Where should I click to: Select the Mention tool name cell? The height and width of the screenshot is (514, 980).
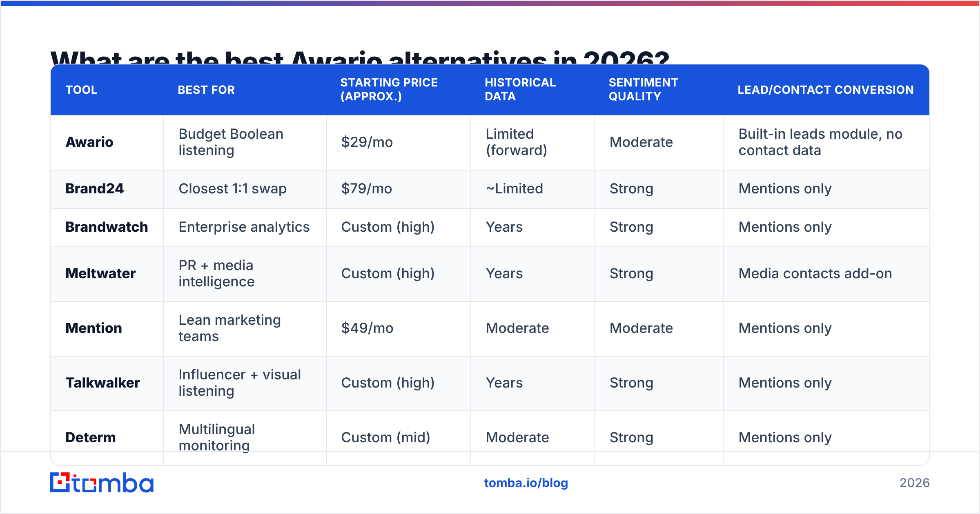click(107, 328)
